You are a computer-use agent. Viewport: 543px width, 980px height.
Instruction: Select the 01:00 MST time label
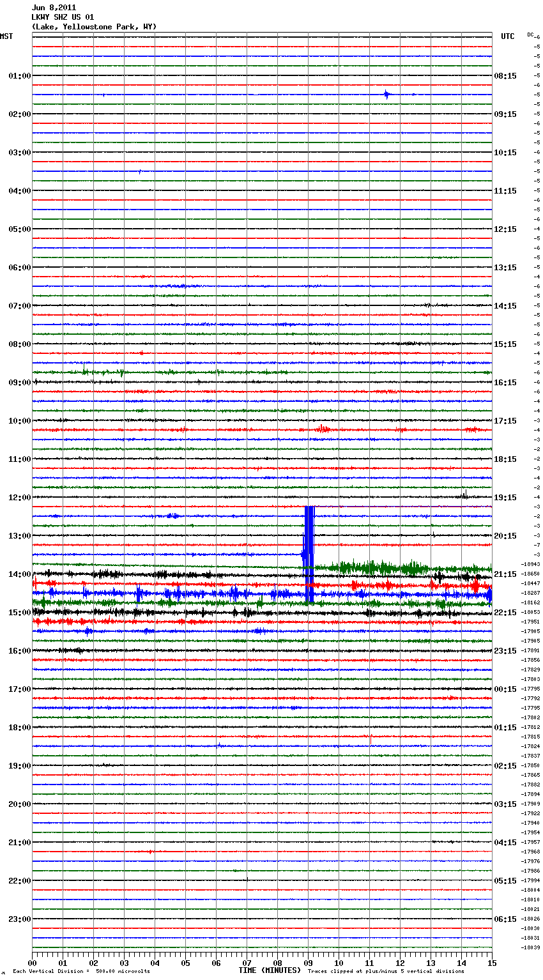(19, 76)
